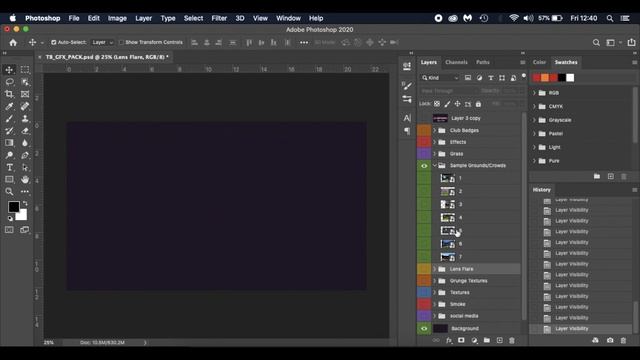This screenshot has height=360, width=640.
Task: Open the Kind filter dropdown
Action: (x=440, y=78)
